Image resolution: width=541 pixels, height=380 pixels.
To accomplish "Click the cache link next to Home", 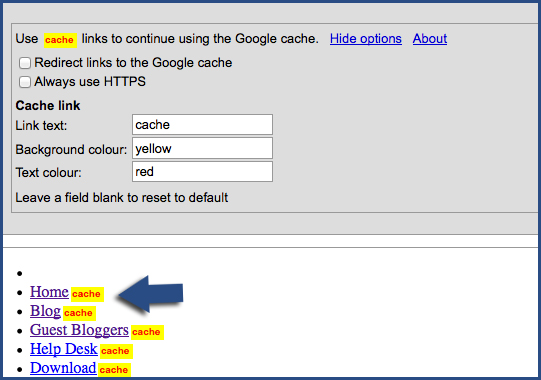I will click(x=86, y=294).
